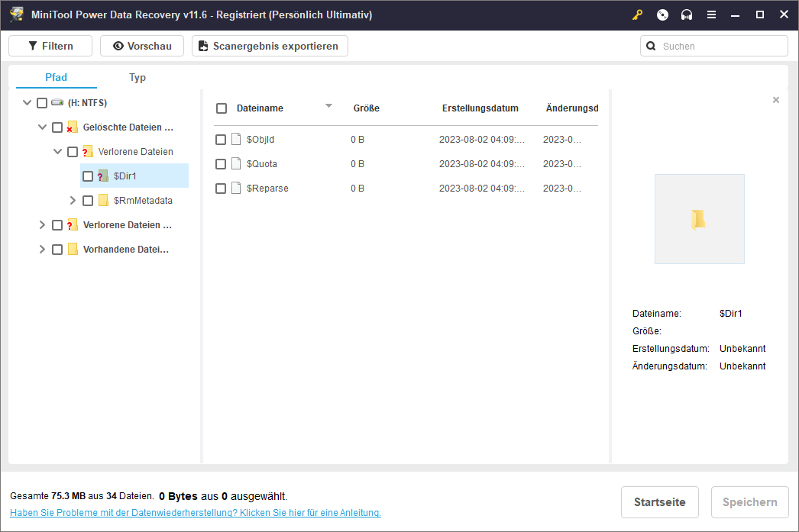Close the preview panel with X
Image resolution: width=799 pixels, height=532 pixels.
coord(776,100)
